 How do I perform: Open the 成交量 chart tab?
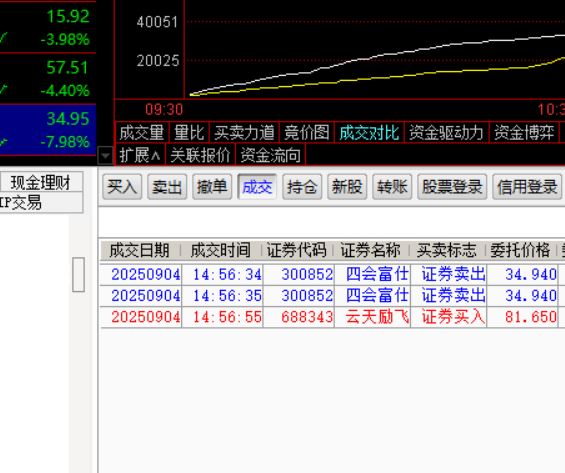pyautogui.click(x=142, y=133)
